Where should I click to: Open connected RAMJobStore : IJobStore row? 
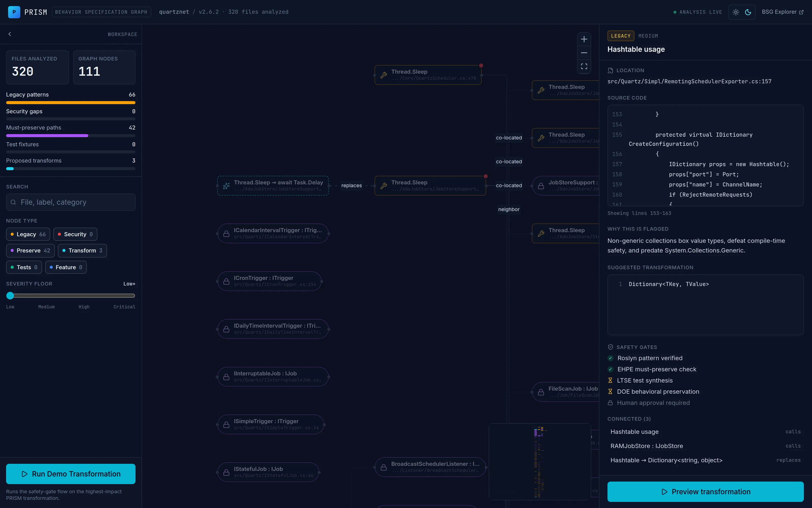[x=705, y=446]
